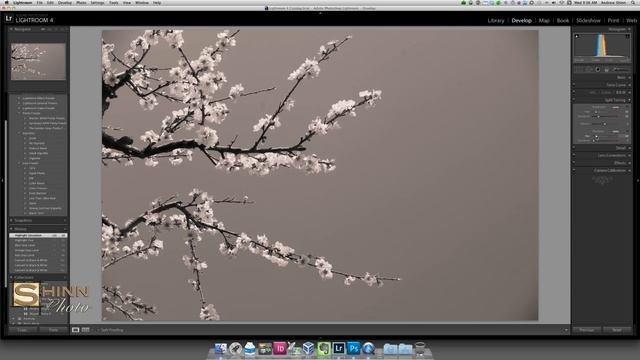Hide the top module picker arrow
Image resolution: width=640 pixels, height=360 pixels.
pyautogui.click(x=320, y=13)
